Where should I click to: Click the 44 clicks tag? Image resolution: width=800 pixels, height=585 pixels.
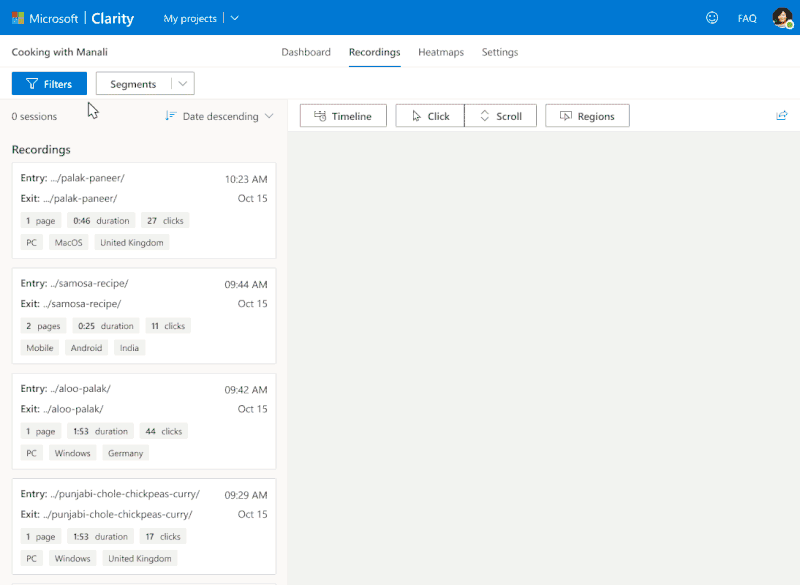click(x=164, y=431)
